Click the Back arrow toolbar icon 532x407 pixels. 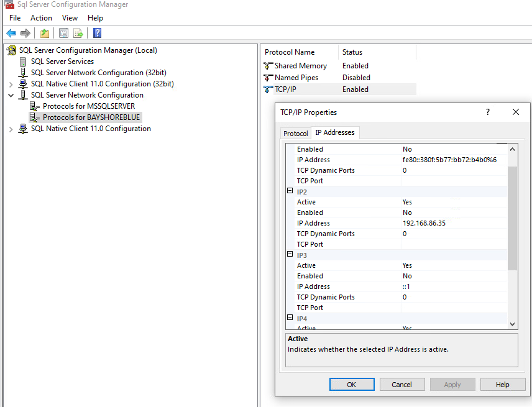(11, 33)
